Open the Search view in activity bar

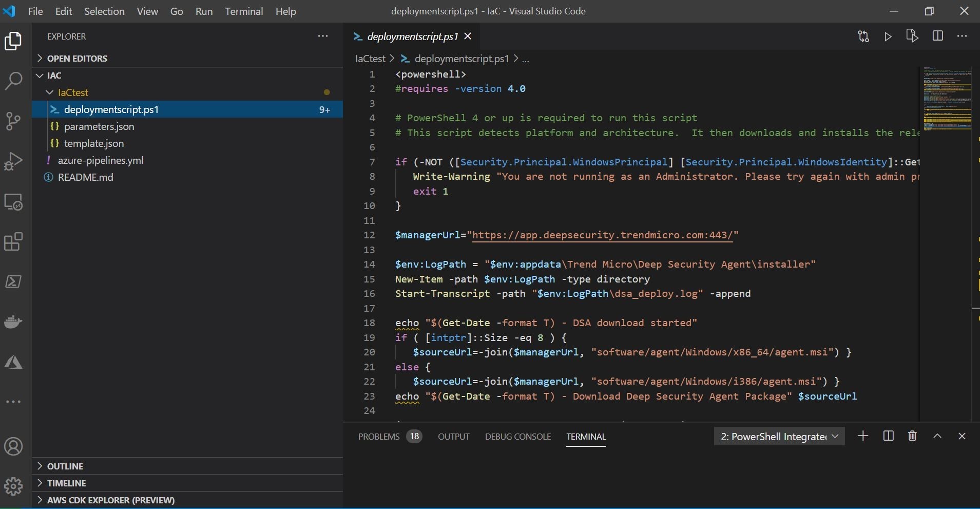click(13, 81)
